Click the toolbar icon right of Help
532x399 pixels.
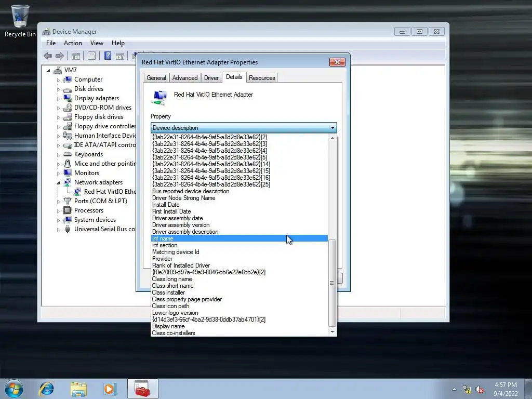[120, 56]
